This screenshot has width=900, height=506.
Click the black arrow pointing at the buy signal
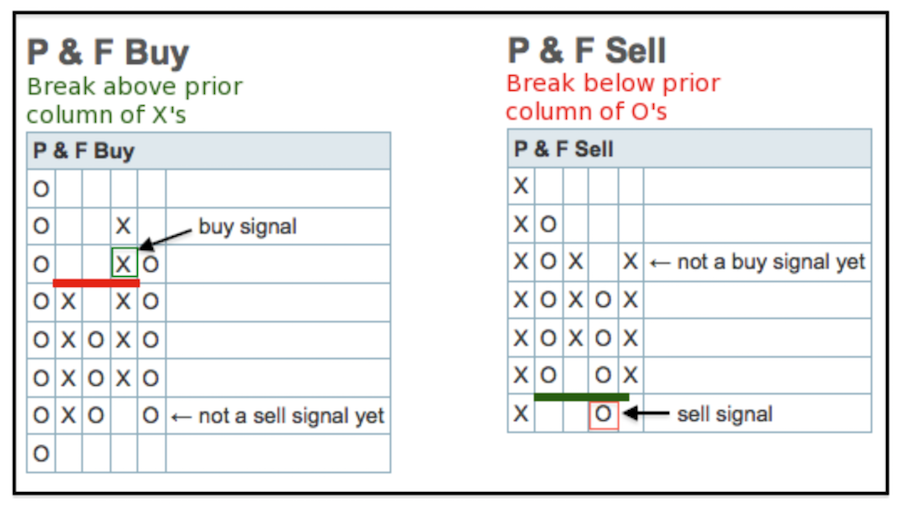tap(165, 236)
